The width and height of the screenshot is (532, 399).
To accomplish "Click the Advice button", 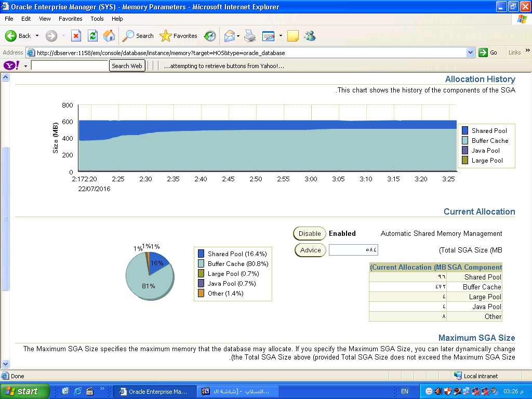I will pos(310,250).
